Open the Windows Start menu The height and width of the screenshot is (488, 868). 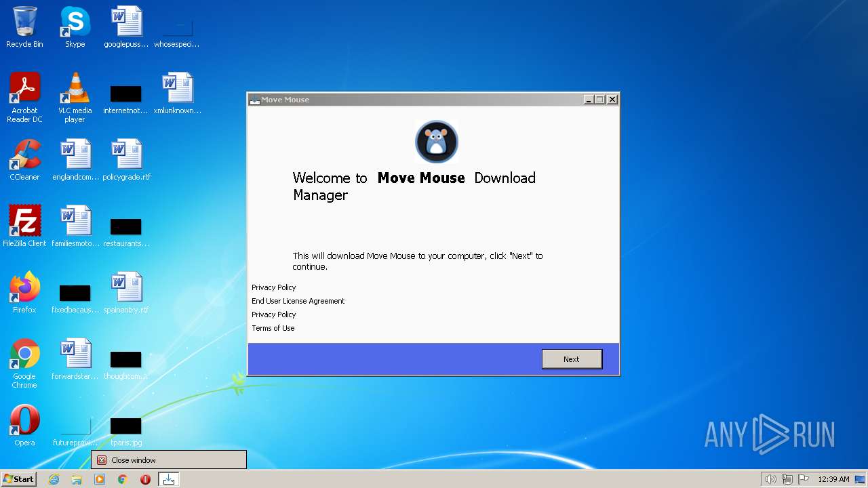(x=18, y=479)
